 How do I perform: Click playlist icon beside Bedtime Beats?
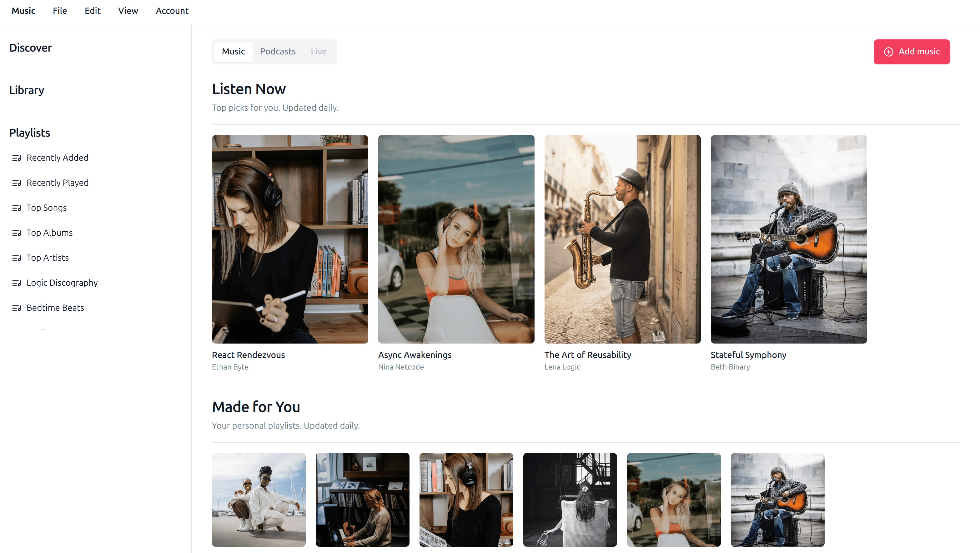click(x=16, y=308)
